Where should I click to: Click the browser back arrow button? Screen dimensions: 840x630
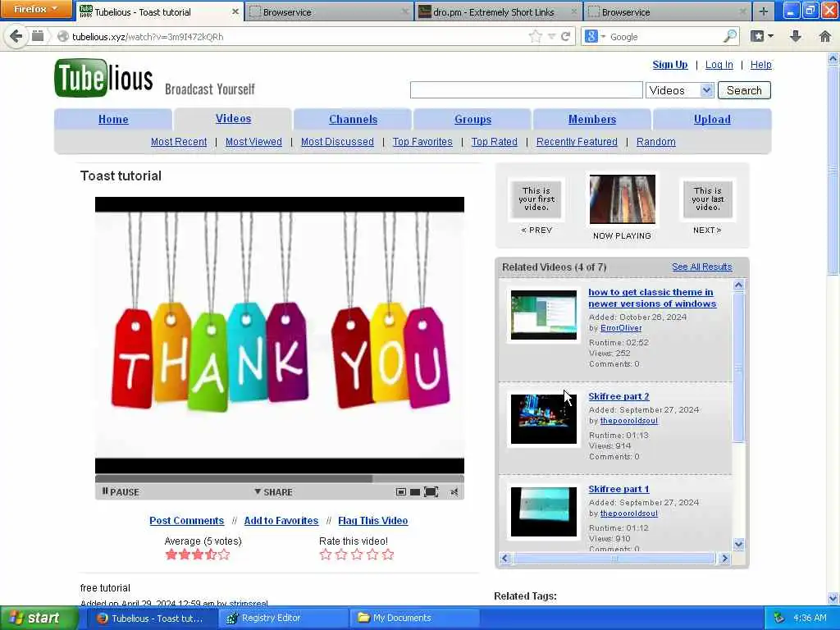[16, 36]
